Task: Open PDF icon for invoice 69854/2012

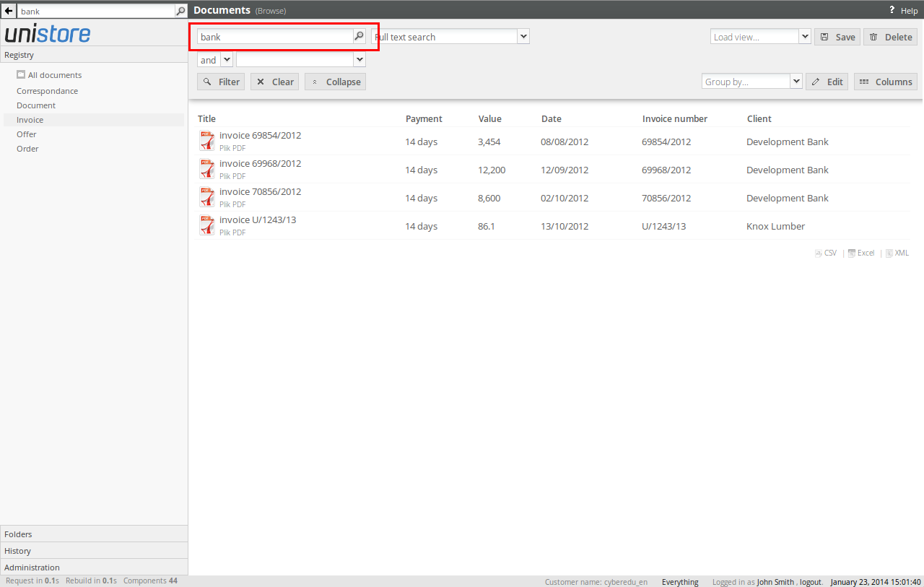Action: (x=207, y=141)
